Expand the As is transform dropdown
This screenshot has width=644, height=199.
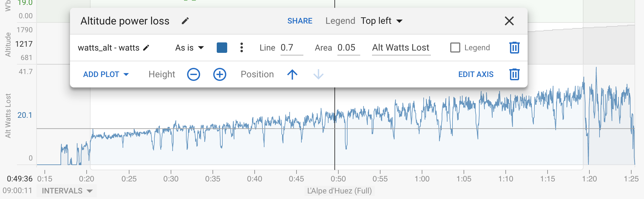point(190,48)
